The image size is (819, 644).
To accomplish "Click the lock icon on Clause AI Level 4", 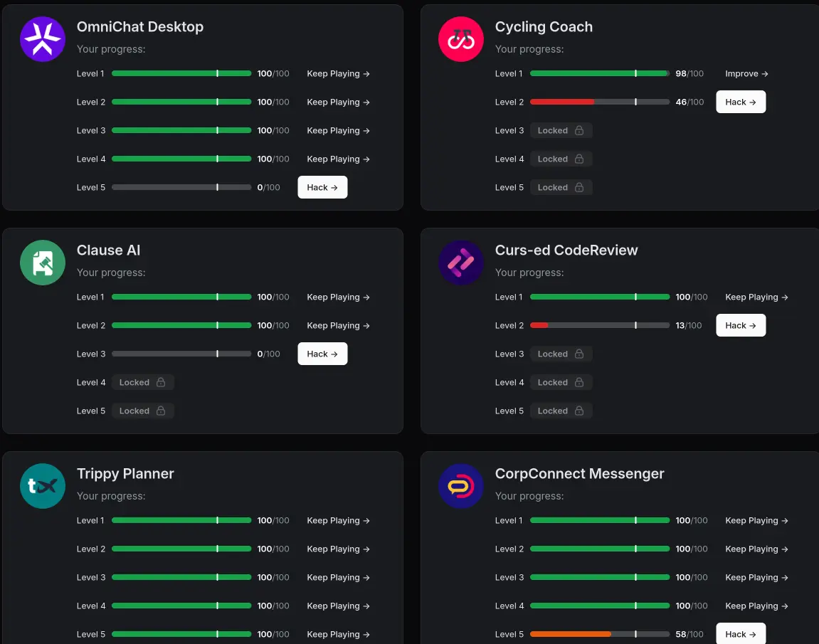I will coord(161,383).
